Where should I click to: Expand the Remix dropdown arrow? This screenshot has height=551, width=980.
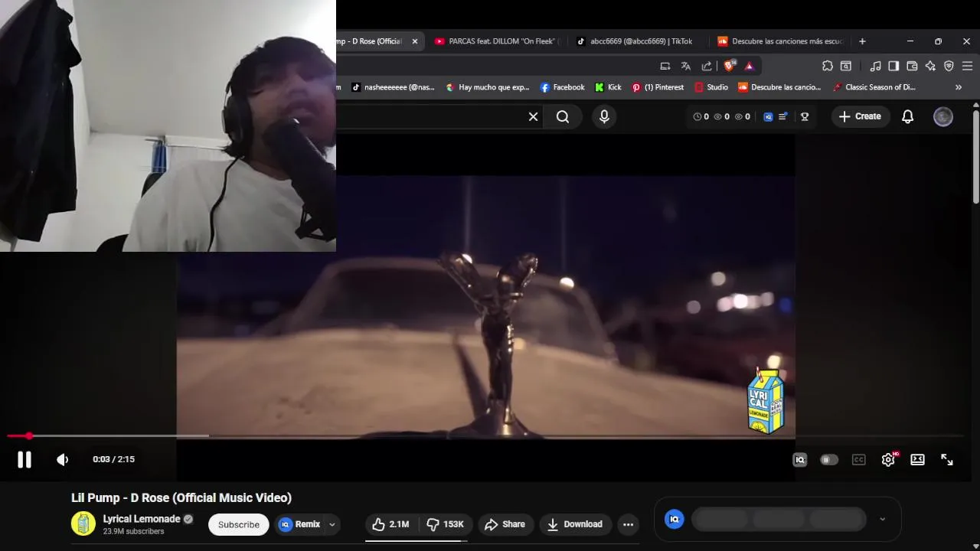tap(332, 524)
